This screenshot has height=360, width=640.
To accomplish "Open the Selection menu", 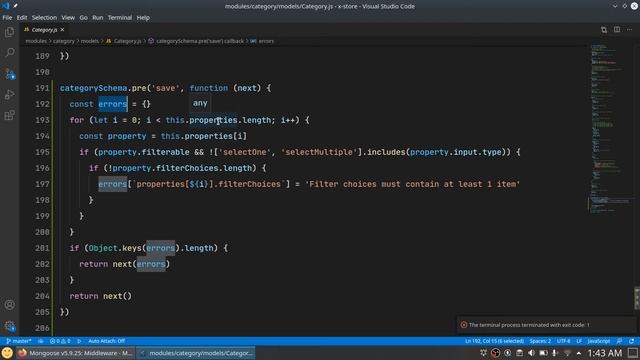I will 44,18.
